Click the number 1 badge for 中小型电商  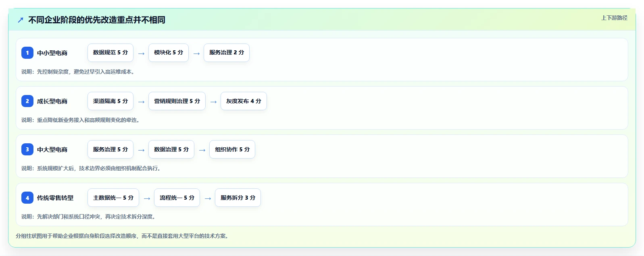point(27,53)
